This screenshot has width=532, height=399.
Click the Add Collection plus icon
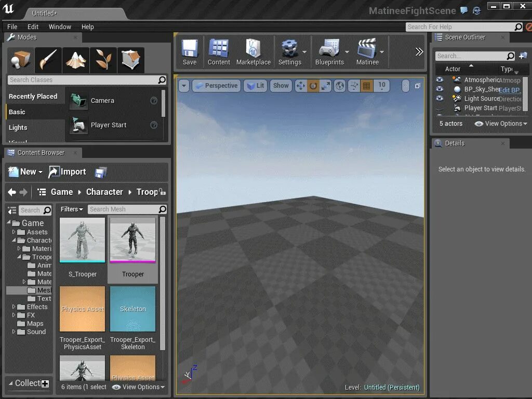click(x=45, y=384)
